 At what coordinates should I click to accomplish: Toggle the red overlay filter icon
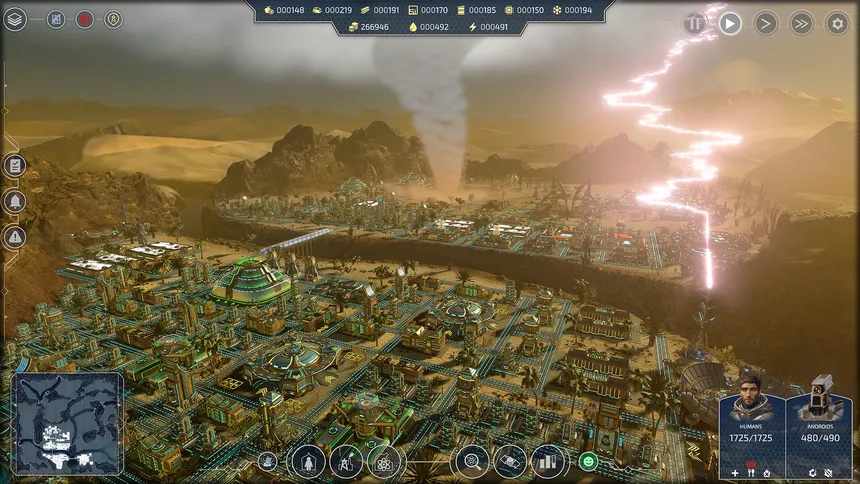point(84,19)
